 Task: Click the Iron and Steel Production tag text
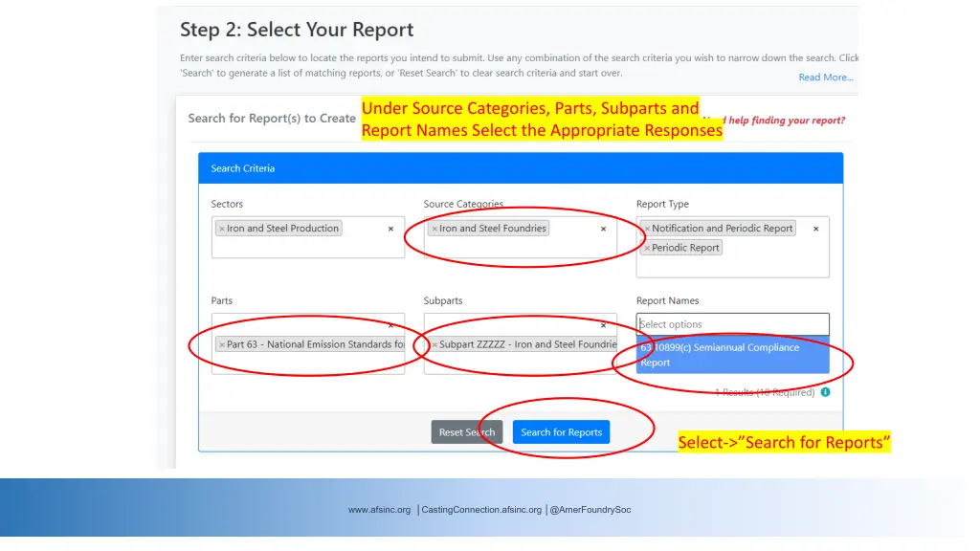[x=282, y=229]
